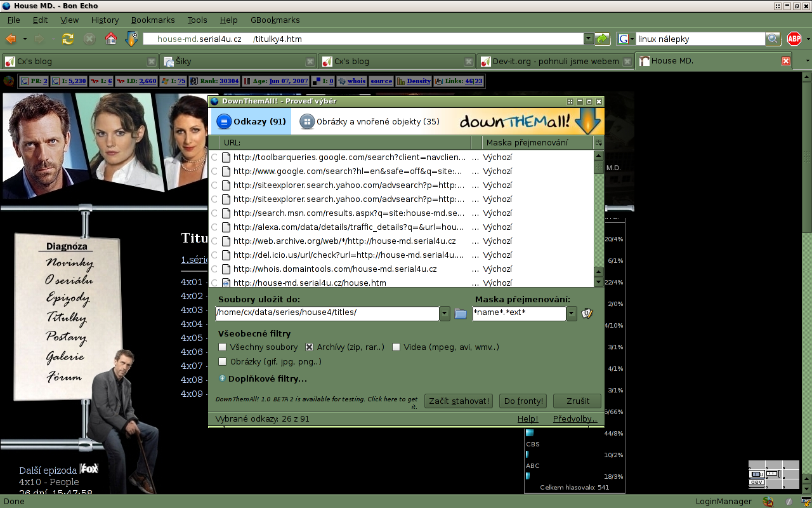The width and height of the screenshot is (812, 508).
Task: Click whois link in SEO toolbar
Action: (357, 81)
